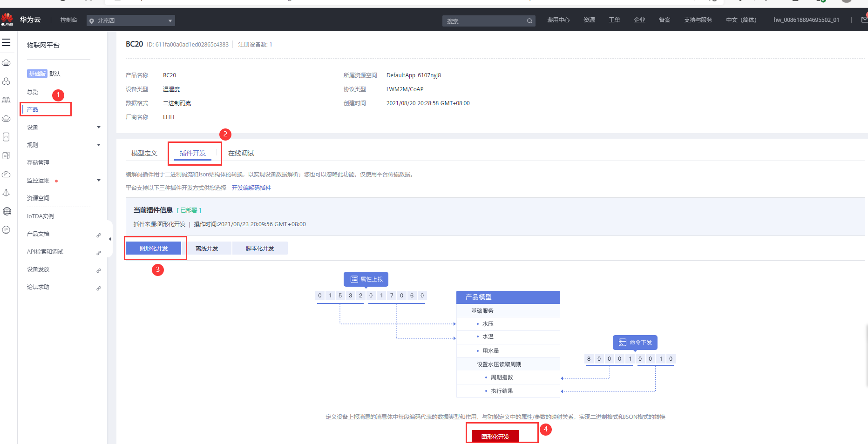This screenshot has height=444, width=868.
Task: Open 备案 in top bar
Action: [x=665, y=20]
